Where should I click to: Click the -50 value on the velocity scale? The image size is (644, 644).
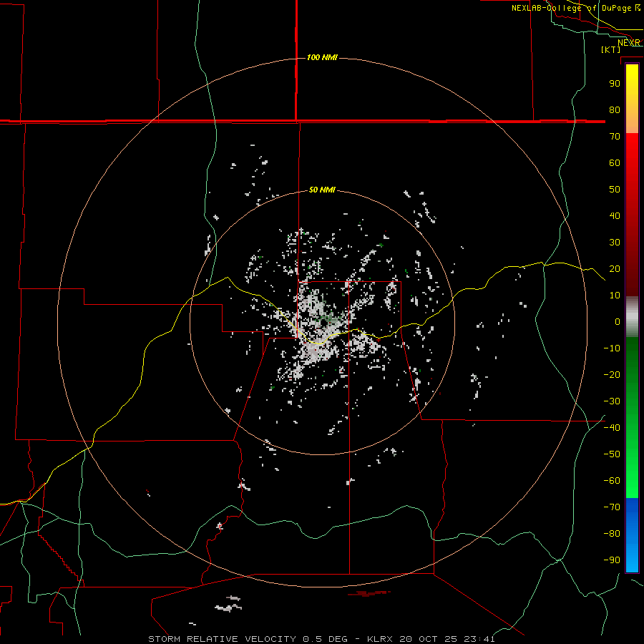[x=612, y=454]
